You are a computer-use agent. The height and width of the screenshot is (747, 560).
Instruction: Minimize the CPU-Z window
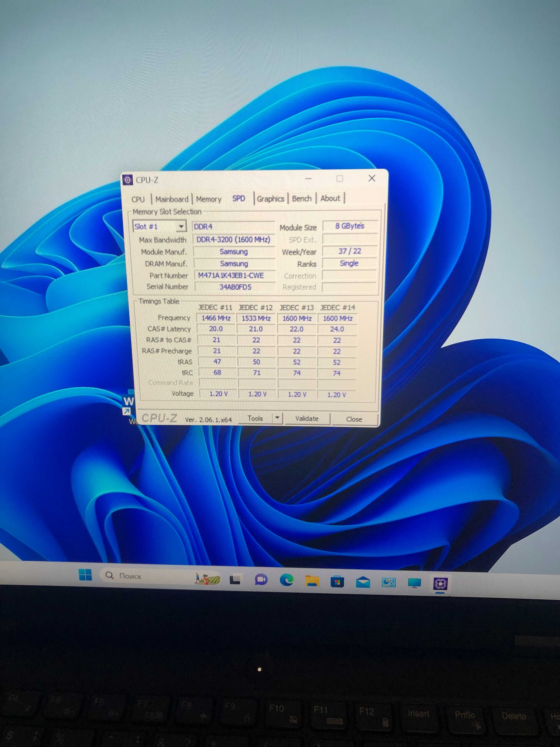coord(308,179)
